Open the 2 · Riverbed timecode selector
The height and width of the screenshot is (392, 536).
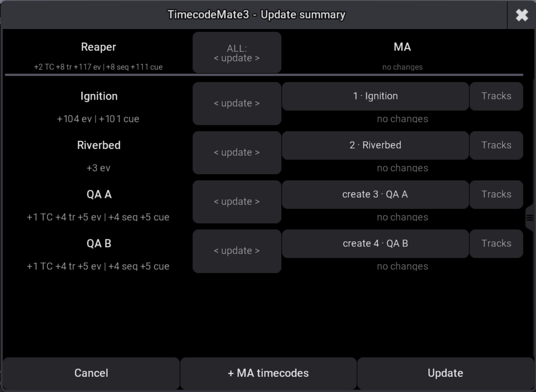375,145
